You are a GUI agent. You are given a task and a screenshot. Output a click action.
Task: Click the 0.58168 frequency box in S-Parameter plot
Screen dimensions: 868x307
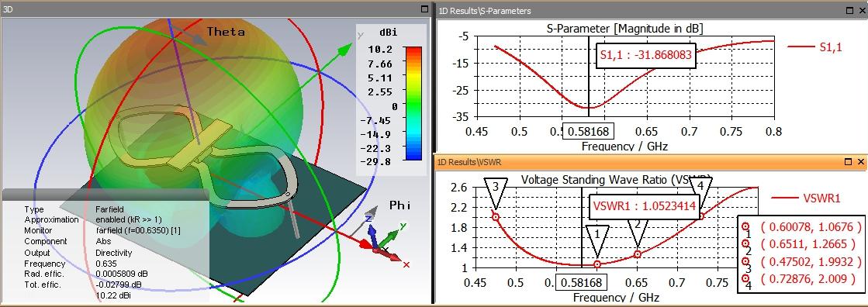(588, 132)
